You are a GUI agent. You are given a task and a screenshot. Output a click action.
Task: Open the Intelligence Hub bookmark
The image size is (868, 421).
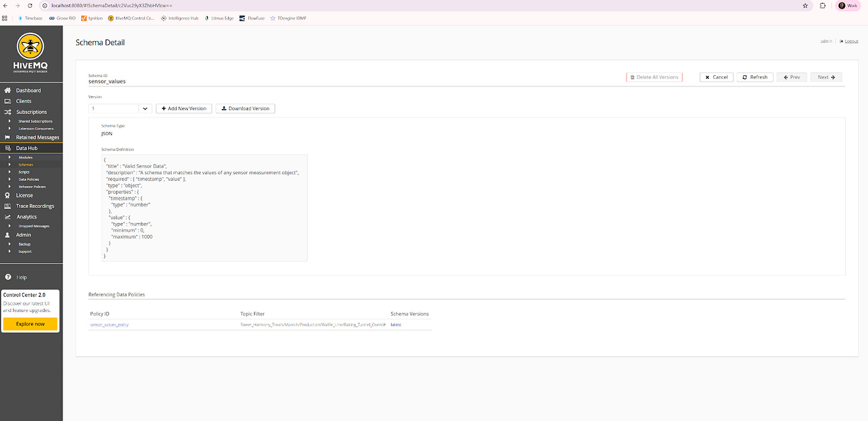pyautogui.click(x=179, y=18)
